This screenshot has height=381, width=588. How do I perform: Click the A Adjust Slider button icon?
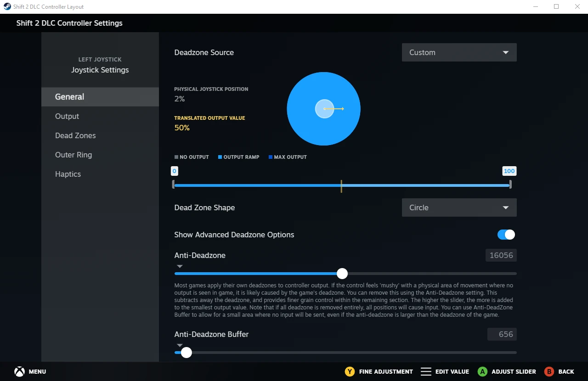coord(482,371)
